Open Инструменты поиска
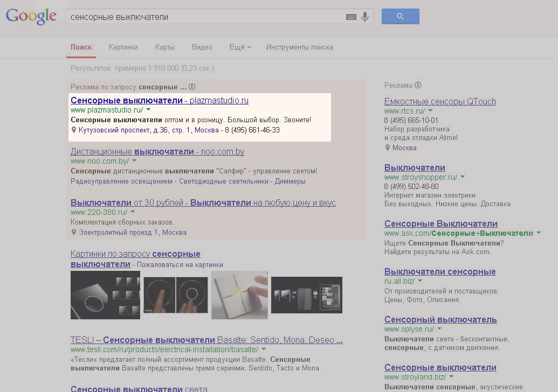558x392 pixels. [300, 47]
